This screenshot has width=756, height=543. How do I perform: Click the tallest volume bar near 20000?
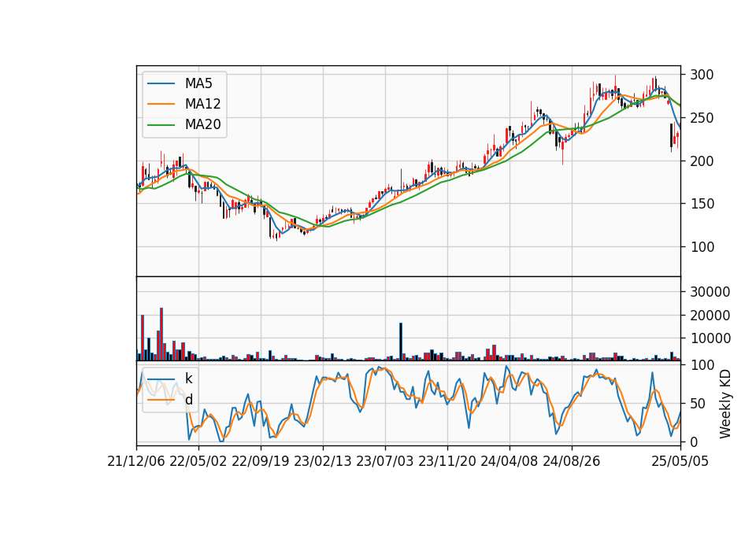tap(161, 334)
